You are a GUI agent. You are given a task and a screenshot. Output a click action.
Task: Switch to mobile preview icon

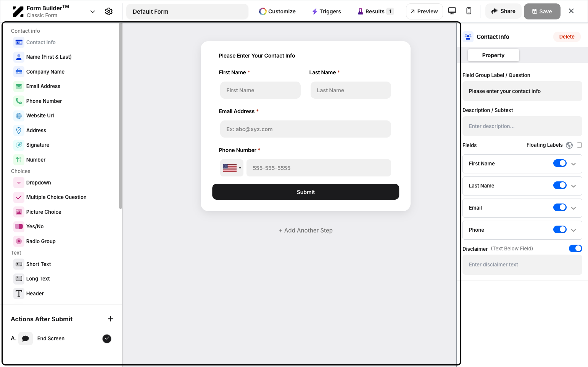(x=469, y=11)
